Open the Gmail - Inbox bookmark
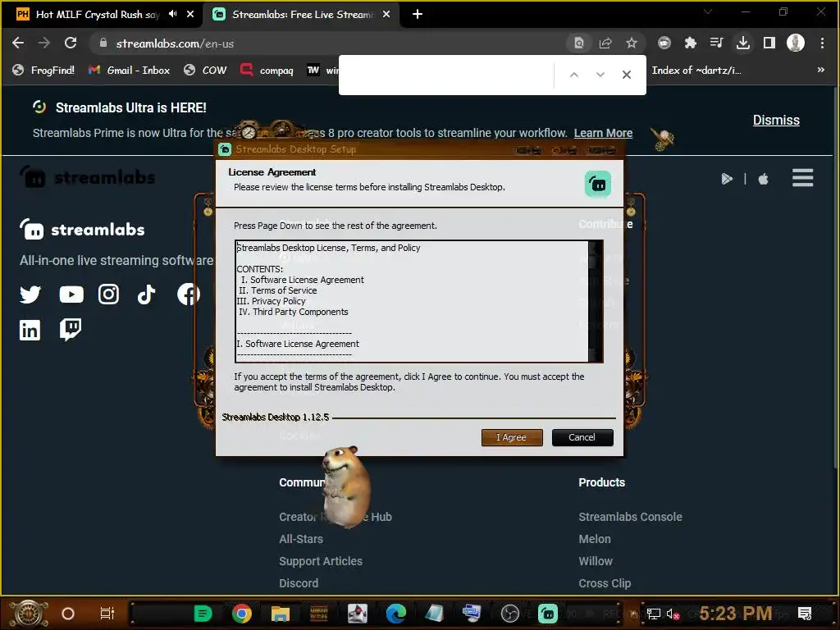Image resolution: width=840 pixels, height=630 pixels. tap(129, 71)
